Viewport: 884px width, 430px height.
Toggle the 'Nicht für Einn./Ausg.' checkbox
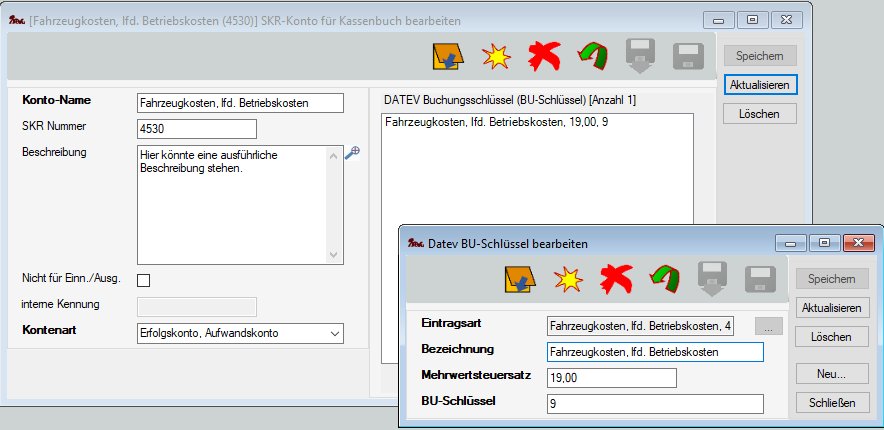point(142,279)
